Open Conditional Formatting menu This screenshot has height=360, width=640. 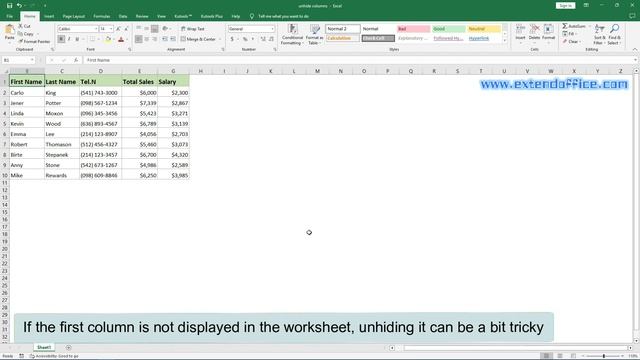(x=292, y=34)
